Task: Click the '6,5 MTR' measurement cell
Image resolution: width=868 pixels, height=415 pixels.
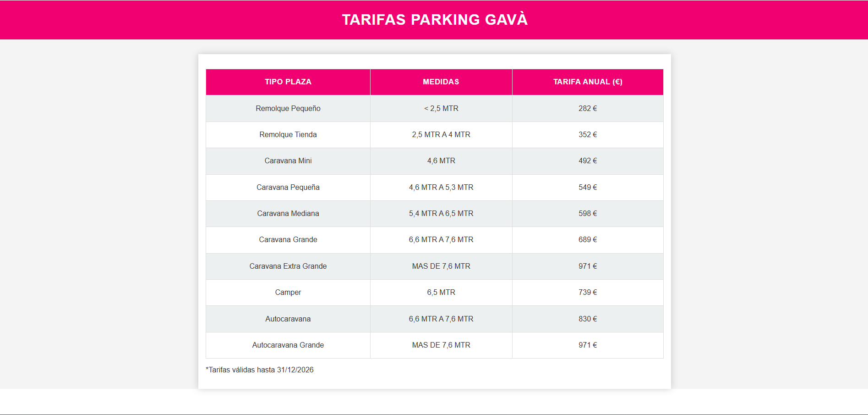Action: click(441, 293)
